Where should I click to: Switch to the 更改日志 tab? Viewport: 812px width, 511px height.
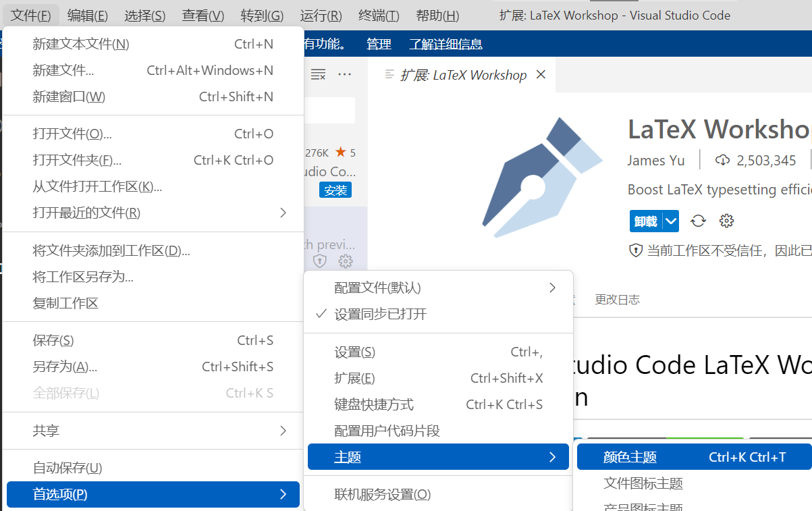pos(617,299)
